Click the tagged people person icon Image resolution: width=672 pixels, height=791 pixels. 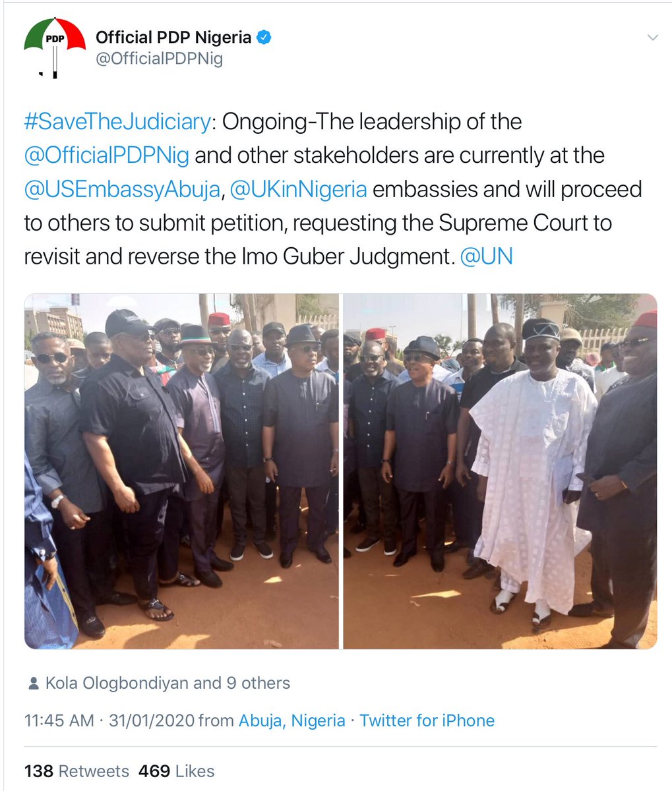coord(33,684)
